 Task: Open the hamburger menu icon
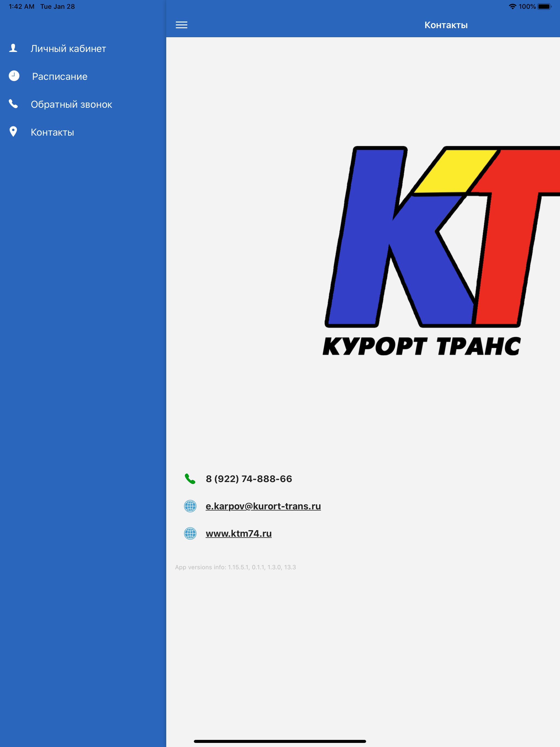(181, 25)
